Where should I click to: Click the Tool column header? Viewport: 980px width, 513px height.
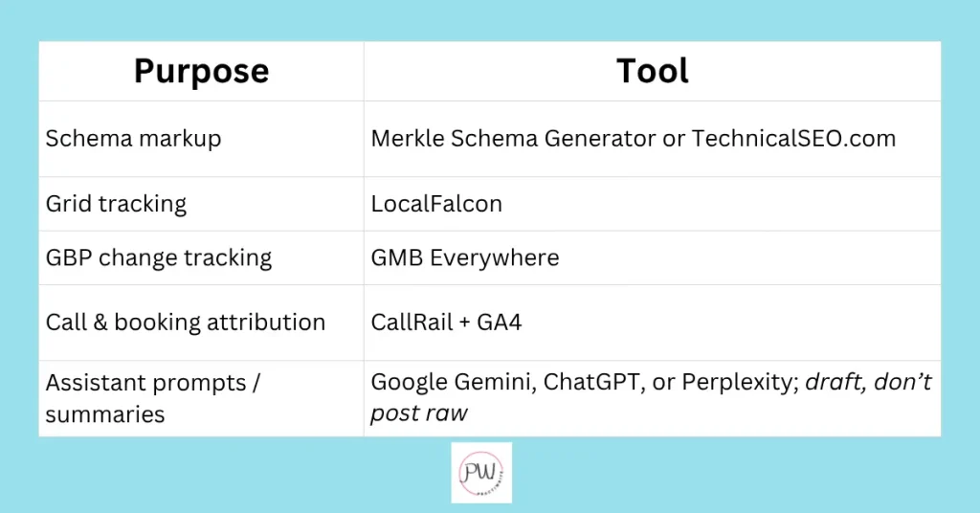pyautogui.click(x=653, y=71)
